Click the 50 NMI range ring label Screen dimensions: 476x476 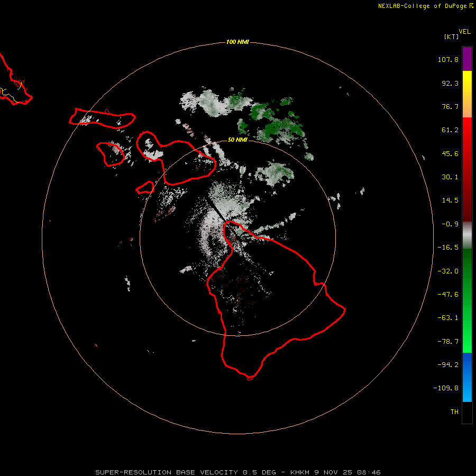237,140
